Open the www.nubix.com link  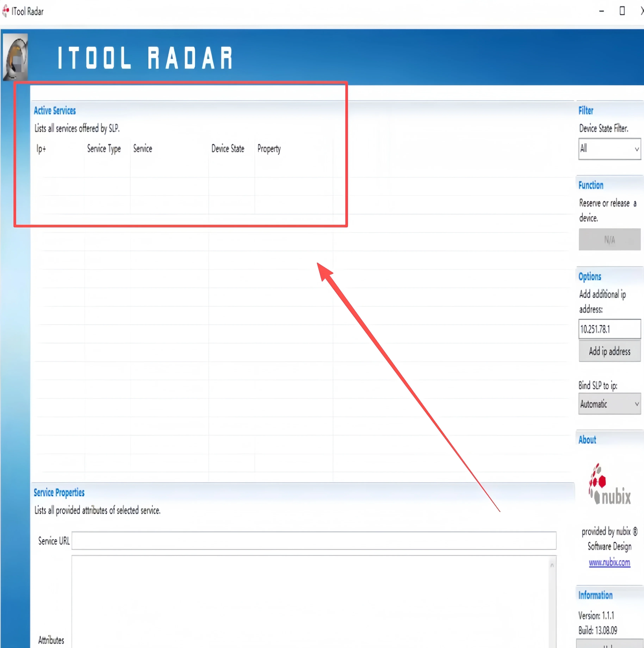pyautogui.click(x=609, y=562)
